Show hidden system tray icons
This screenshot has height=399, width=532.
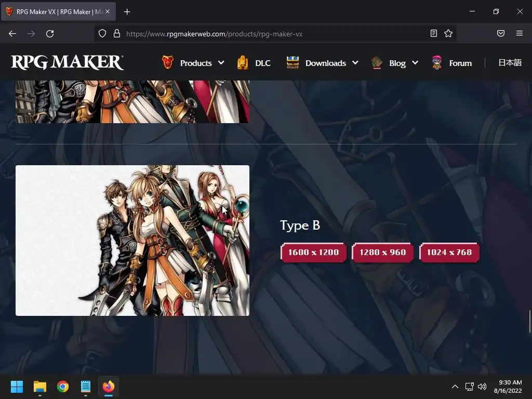455,387
